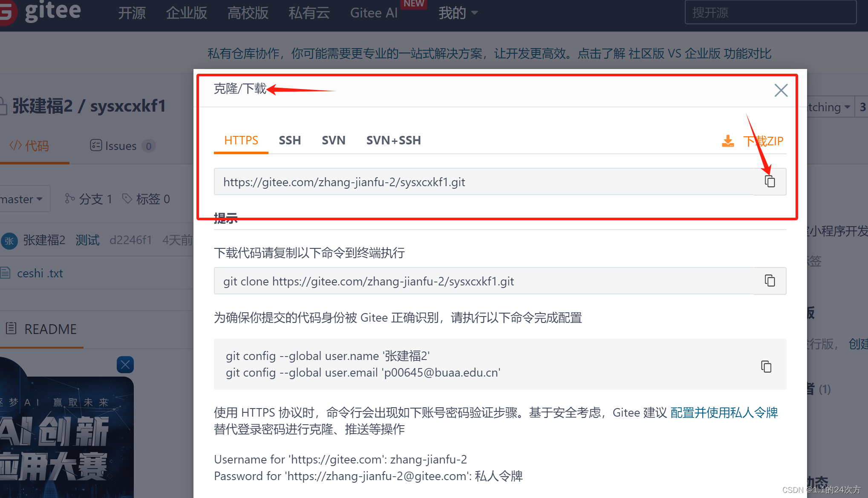
Task: Open the 我的 dropdown menu
Action: [x=458, y=13]
